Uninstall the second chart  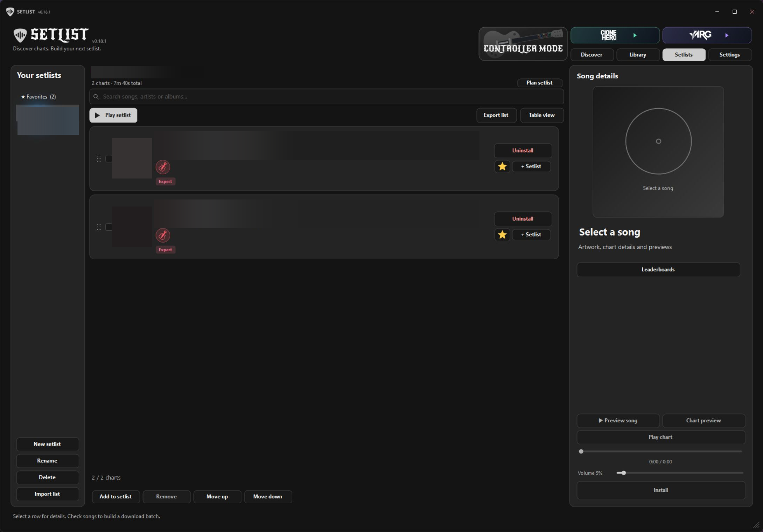pyautogui.click(x=523, y=219)
